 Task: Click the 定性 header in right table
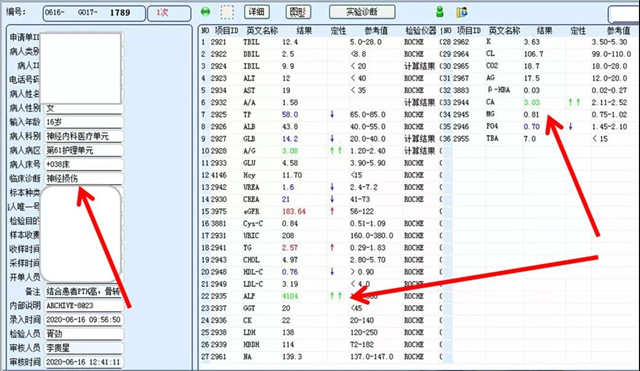[x=578, y=31]
